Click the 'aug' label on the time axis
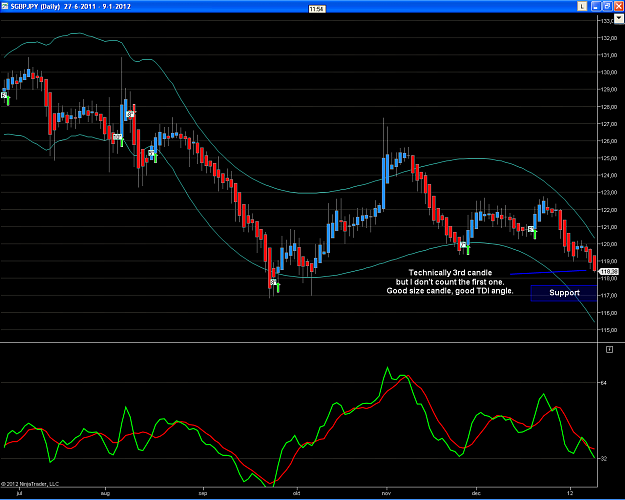The width and height of the screenshot is (625, 500). 105,493
